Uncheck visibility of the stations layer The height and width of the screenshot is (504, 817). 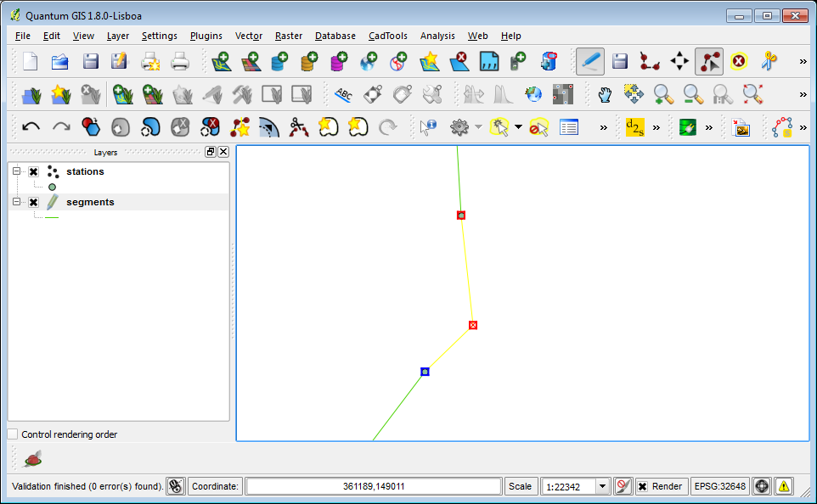tap(33, 171)
